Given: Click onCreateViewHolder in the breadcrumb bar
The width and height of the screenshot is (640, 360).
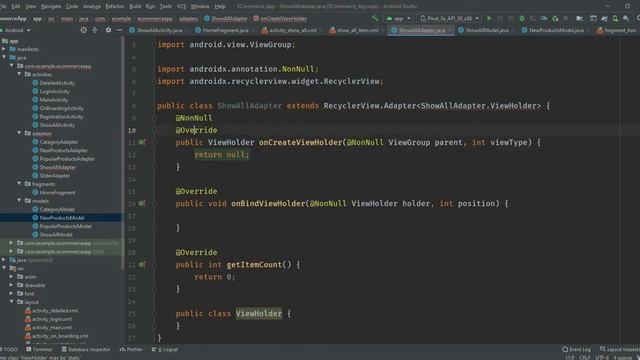Looking at the screenshot, I should click(x=280, y=18).
